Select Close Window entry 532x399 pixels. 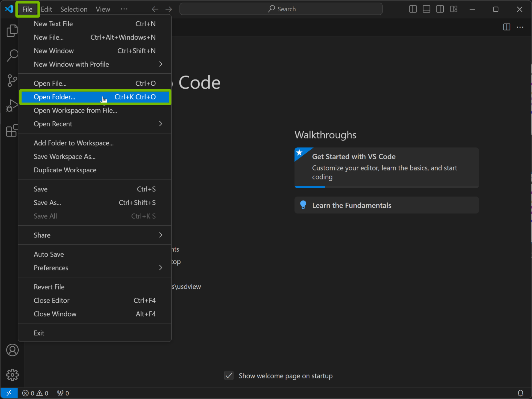tap(95, 314)
